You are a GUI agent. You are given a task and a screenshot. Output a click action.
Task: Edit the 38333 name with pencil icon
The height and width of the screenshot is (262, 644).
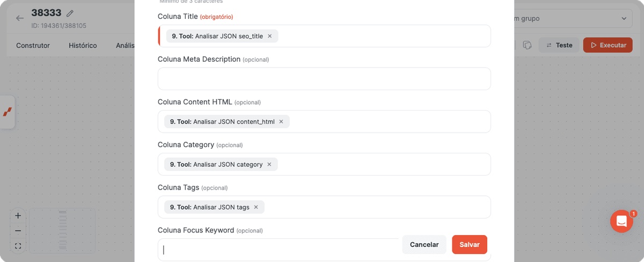[x=70, y=13]
